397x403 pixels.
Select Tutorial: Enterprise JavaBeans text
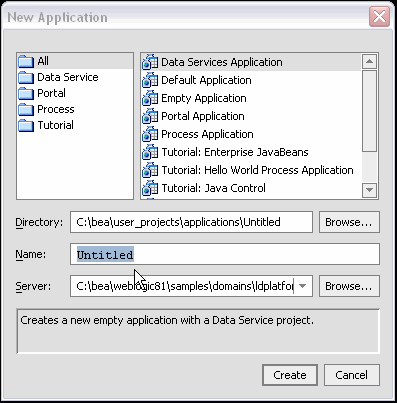(x=235, y=152)
